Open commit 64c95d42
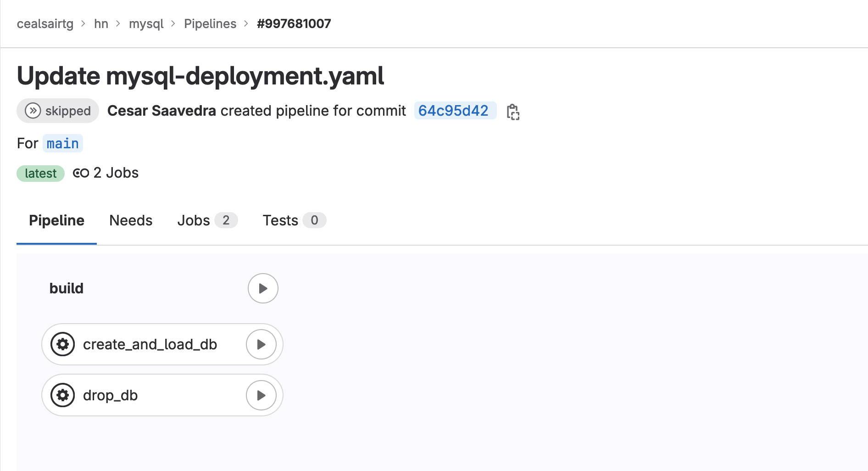868x471 pixels. point(454,111)
